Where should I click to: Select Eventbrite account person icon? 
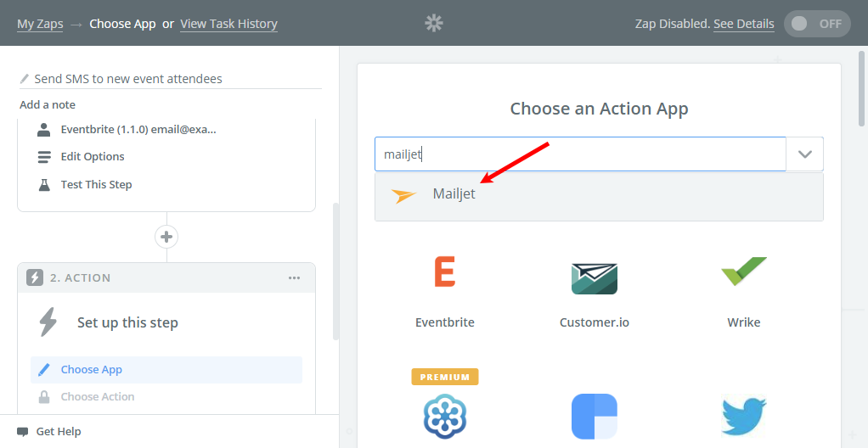coord(43,130)
